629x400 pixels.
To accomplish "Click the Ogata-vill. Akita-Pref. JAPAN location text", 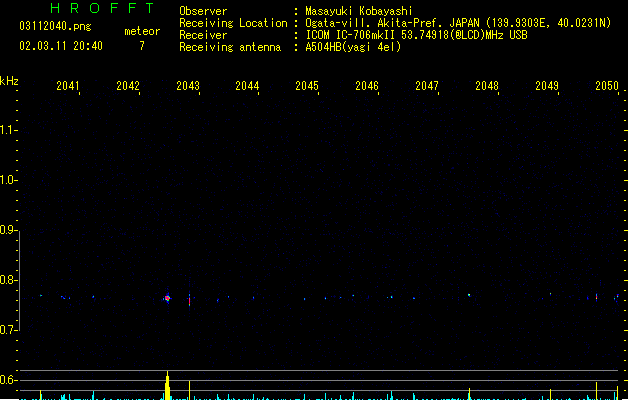I will [x=458, y=23].
